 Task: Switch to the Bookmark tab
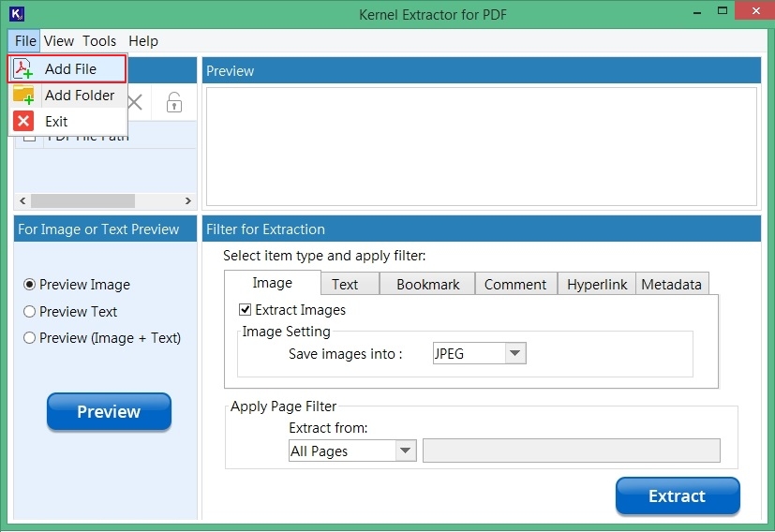coord(427,284)
